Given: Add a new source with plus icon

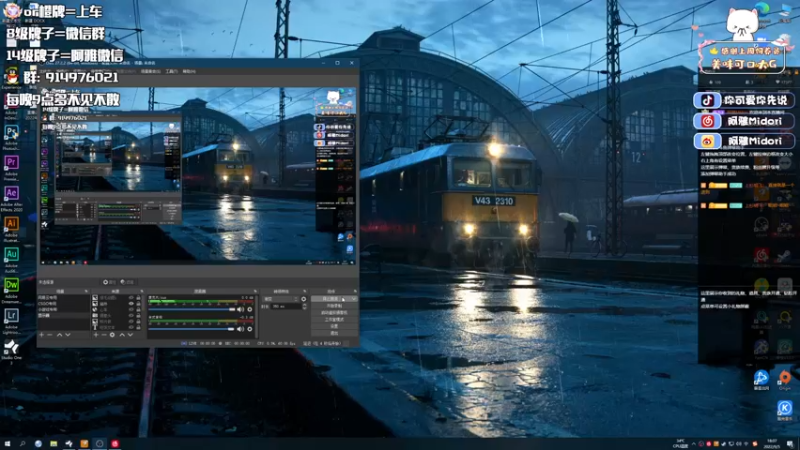Looking at the screenshot, I should coord(95,335).
